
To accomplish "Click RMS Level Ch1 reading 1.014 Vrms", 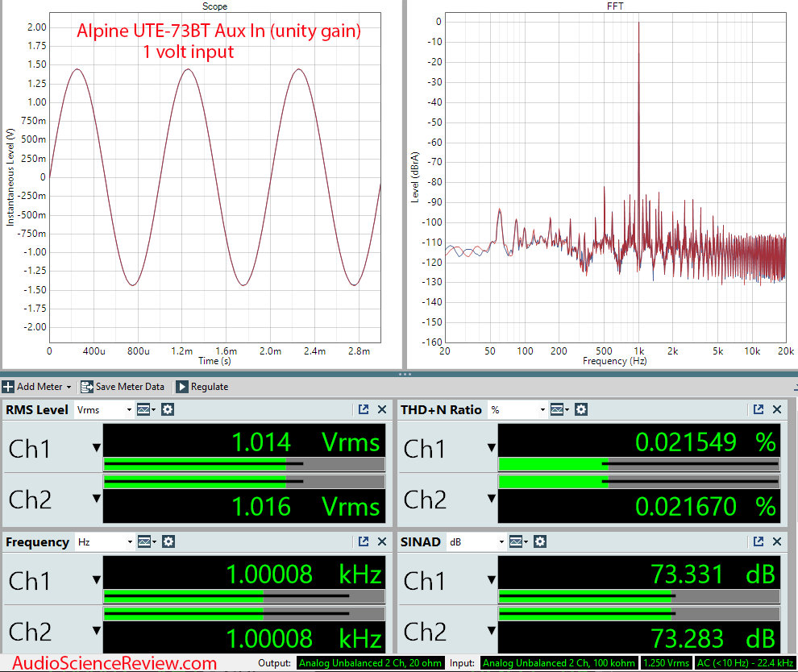I will (305, 442).
